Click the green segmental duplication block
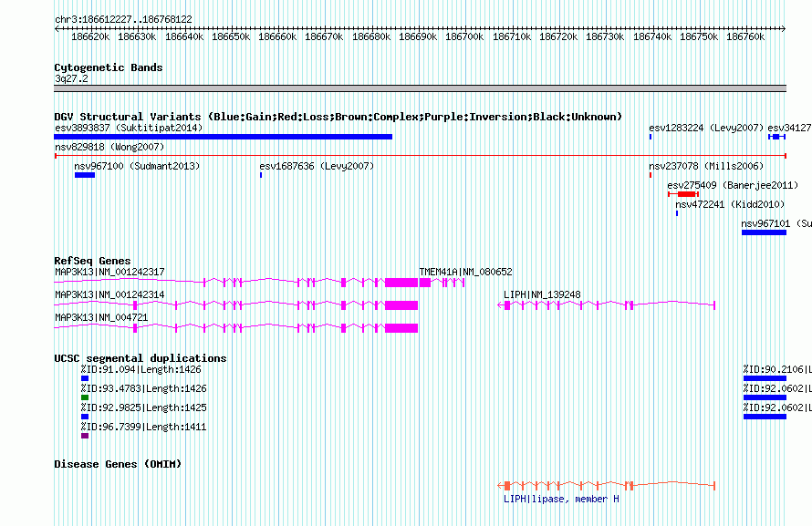 (85, 397)
